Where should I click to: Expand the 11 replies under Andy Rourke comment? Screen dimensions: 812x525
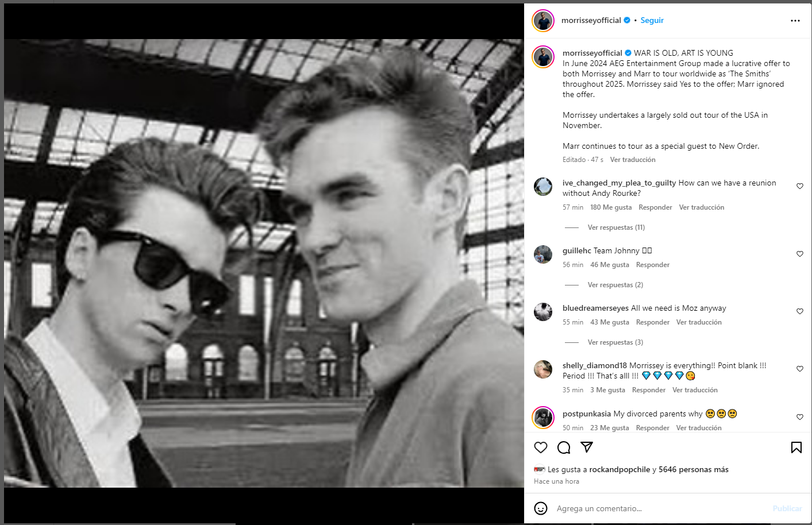(x=616, y=227)
